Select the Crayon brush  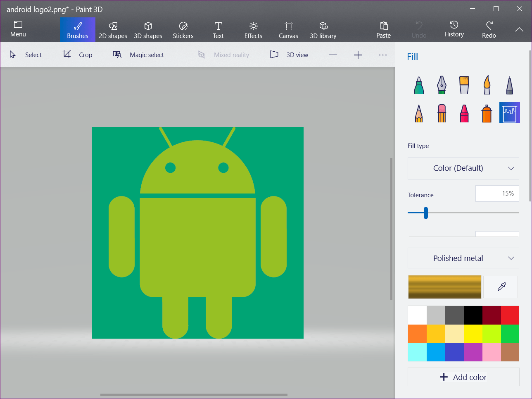coord(464,113)
